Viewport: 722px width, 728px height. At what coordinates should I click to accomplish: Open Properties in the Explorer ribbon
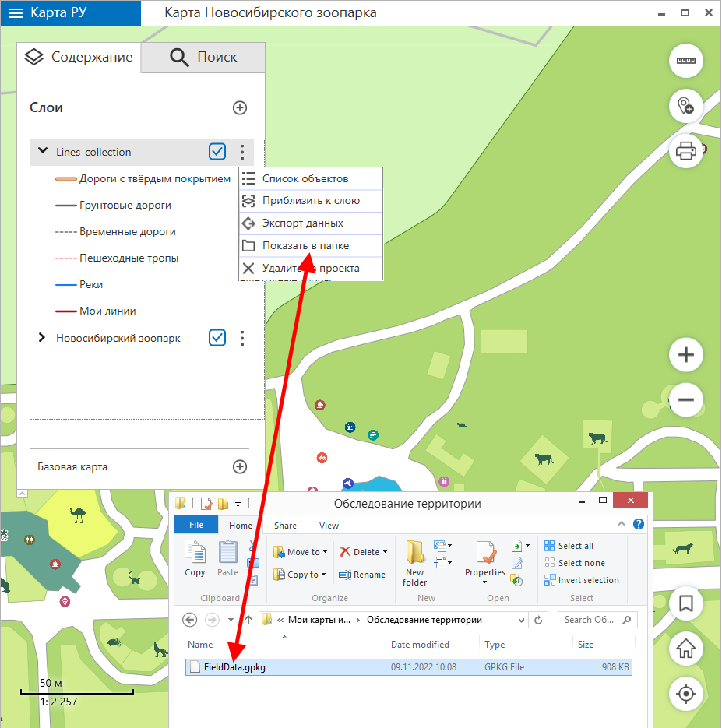pyautogui.click(x=485, y=562)
